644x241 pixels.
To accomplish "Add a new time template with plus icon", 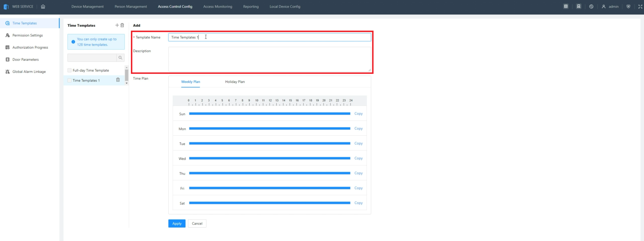I will pos(117,25).
